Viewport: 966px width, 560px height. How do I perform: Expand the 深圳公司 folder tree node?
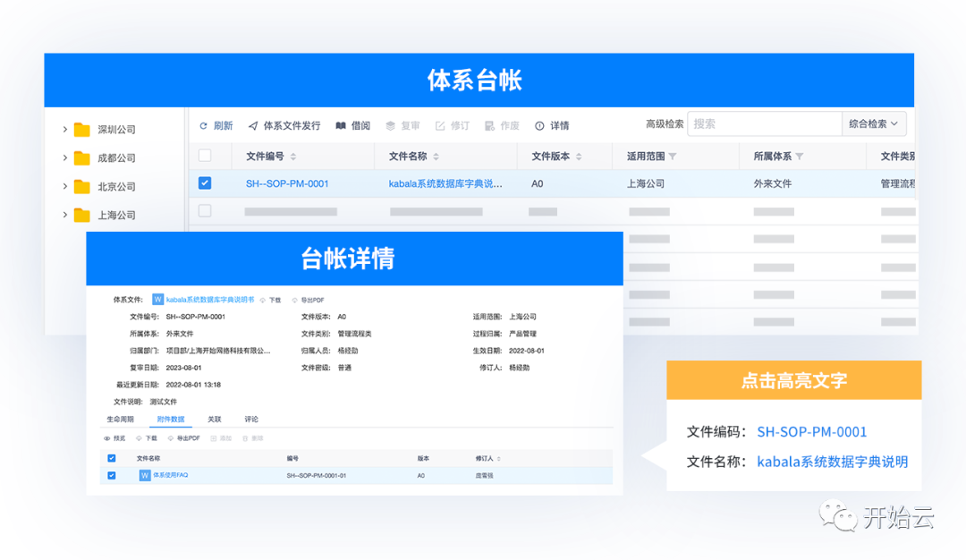tap(65, 130)
